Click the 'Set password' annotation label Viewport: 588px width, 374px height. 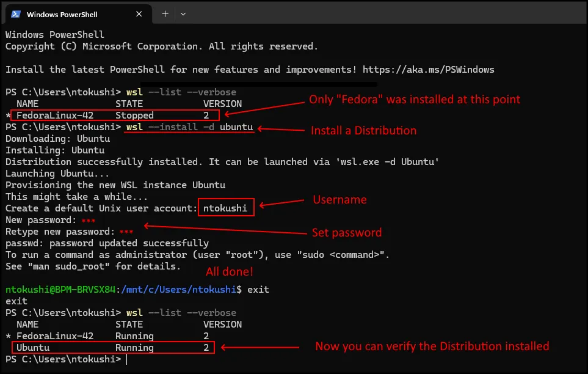coord(347,233)
